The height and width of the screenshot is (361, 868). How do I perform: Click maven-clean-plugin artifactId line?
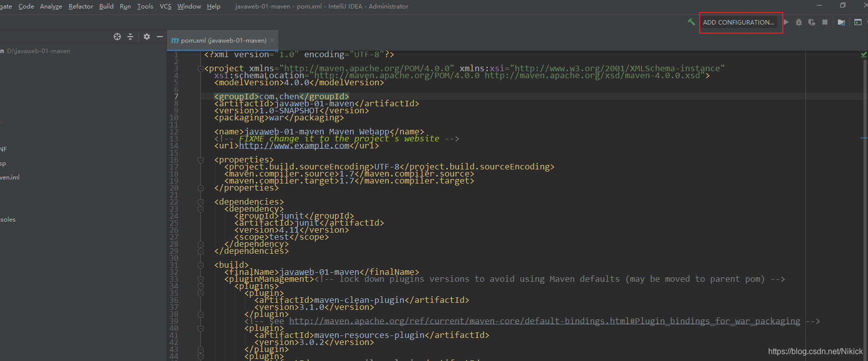[x=362, y=300]
